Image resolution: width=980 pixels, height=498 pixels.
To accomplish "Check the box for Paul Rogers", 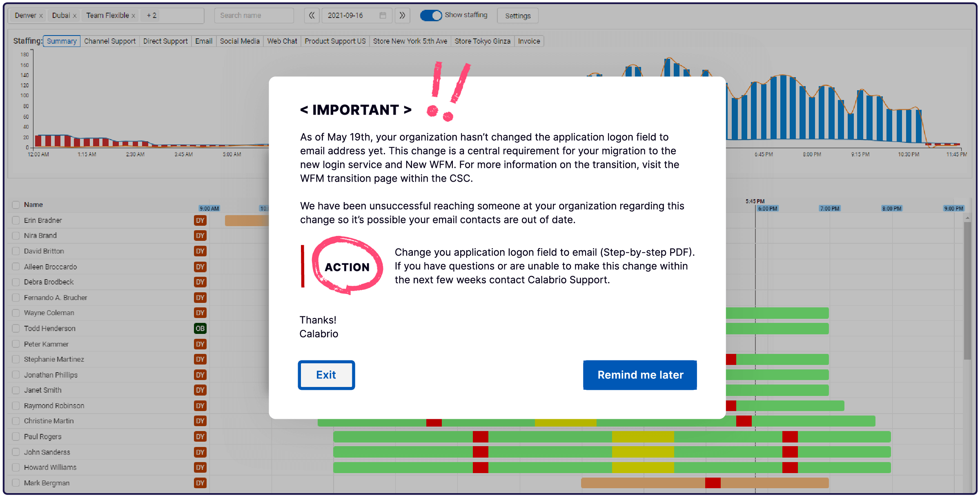I will [x=16, y=437].
